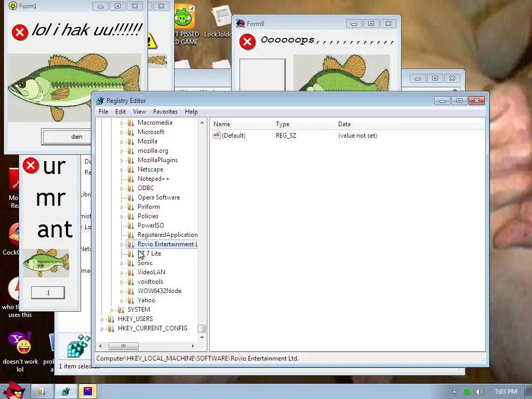Viewport: 532px width, 399px height.
Task: Click the Registry Editor taskbar button
Action: [x=65, y=392]
